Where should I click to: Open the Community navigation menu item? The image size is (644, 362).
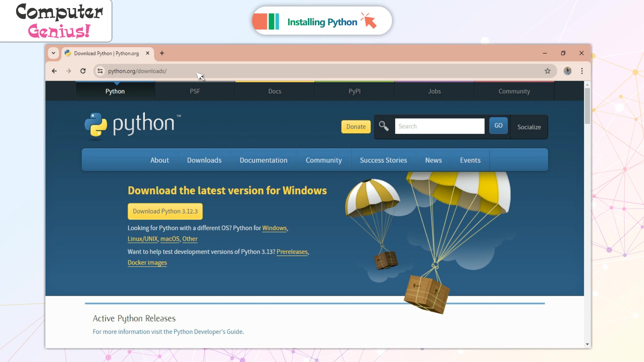click(x=324, y=160)
